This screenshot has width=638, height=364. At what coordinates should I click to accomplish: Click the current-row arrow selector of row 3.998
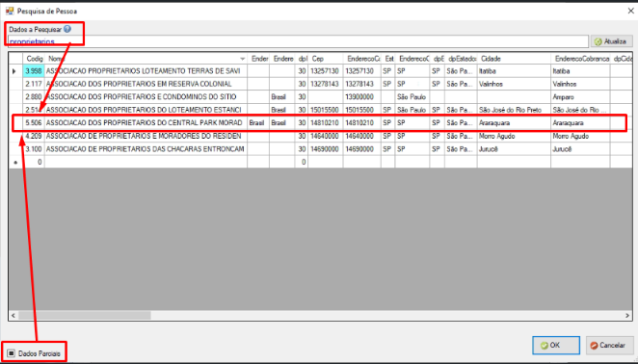[15, 71]
